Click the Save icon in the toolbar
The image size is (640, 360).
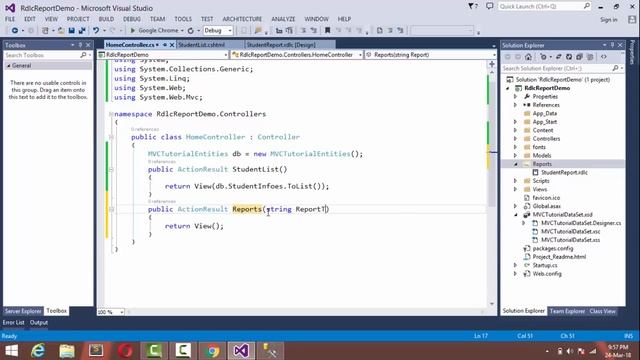coord(71,31)
